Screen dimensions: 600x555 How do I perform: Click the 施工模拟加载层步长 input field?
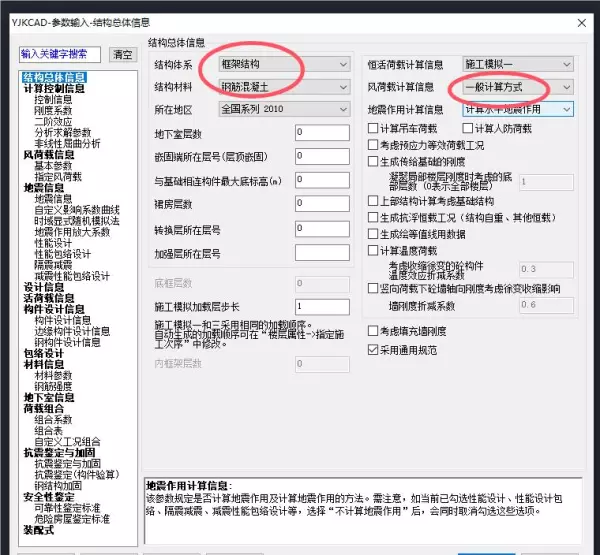(322, 307)
